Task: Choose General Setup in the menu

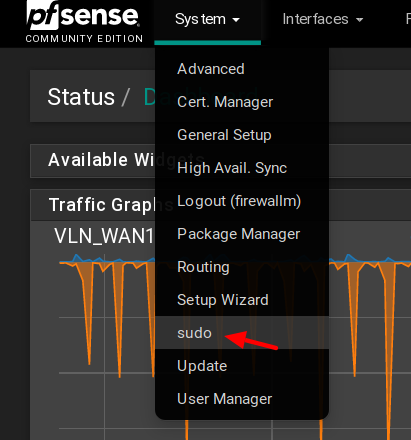Action: tap(242, 135)
